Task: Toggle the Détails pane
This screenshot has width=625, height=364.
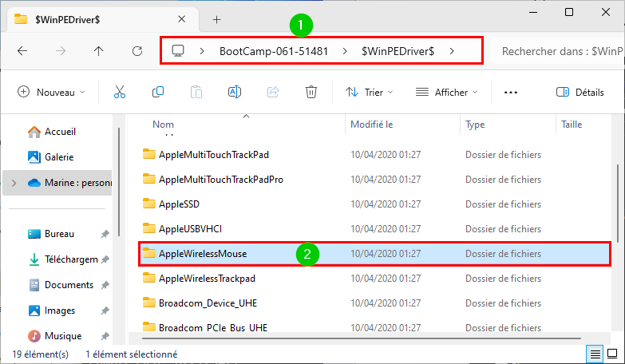Action: pyautogui.click(x=580, y=92)
